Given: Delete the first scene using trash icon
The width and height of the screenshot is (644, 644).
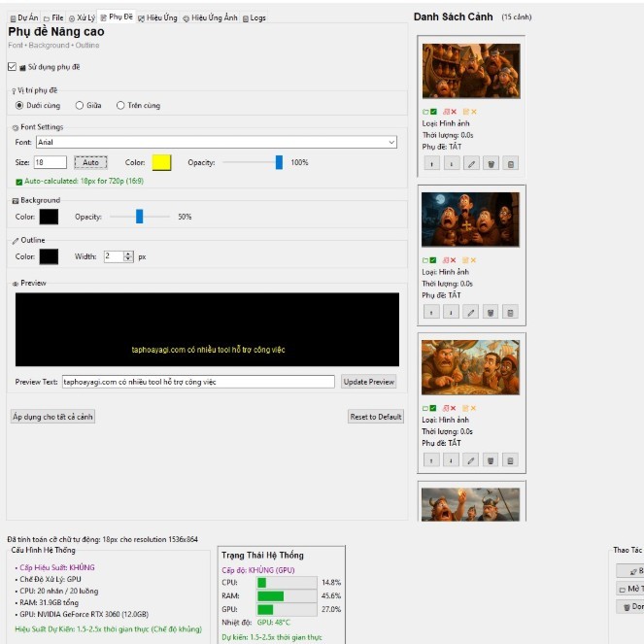Looking at the screenshot, I should tap(491, 164).
